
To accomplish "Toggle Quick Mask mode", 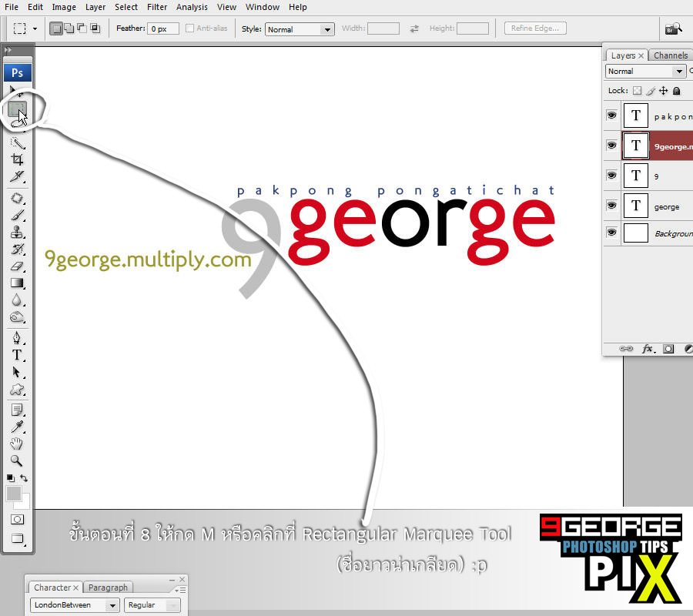I will click(x=17, y=519).
